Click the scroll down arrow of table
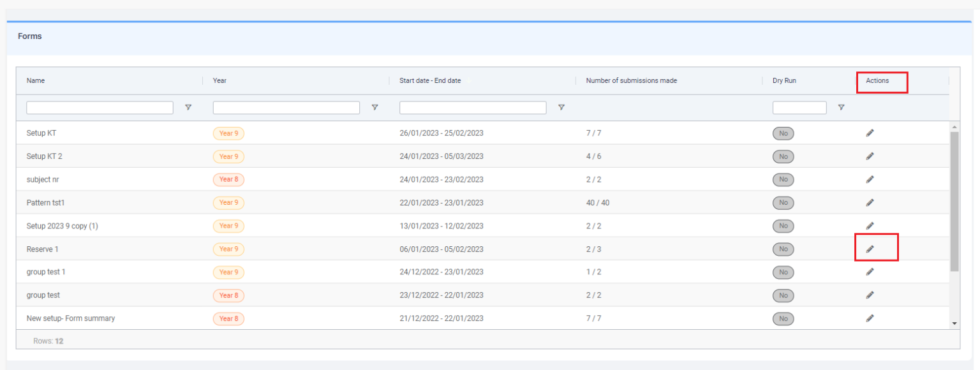The height and width of the screenshot is (370, 980). tap(954, 323)
